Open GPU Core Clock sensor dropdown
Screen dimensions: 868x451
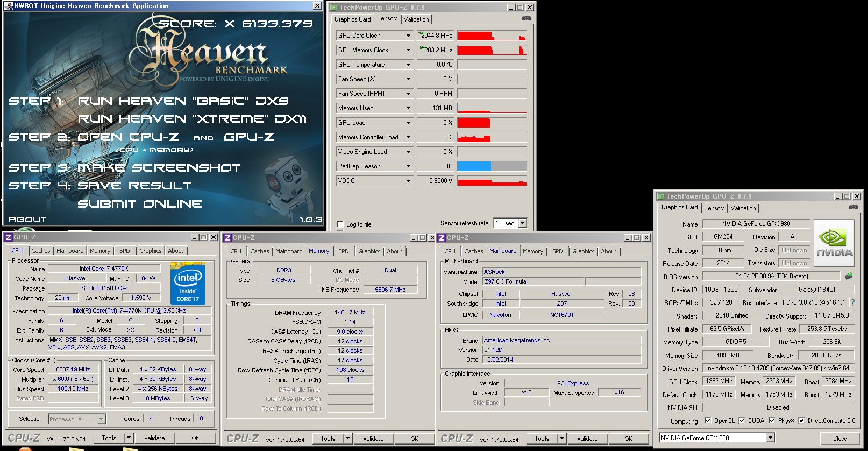pos(408,36)
